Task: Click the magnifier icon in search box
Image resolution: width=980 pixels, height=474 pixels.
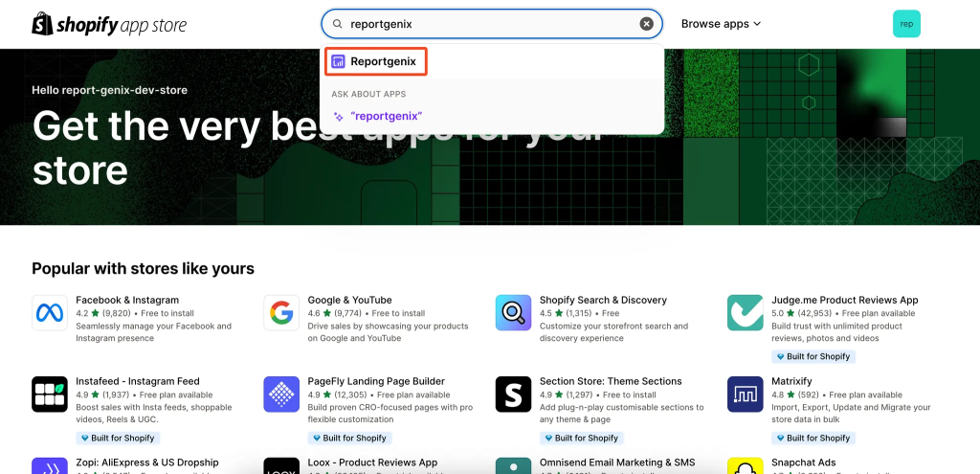Action: click(x=338, y=24)
